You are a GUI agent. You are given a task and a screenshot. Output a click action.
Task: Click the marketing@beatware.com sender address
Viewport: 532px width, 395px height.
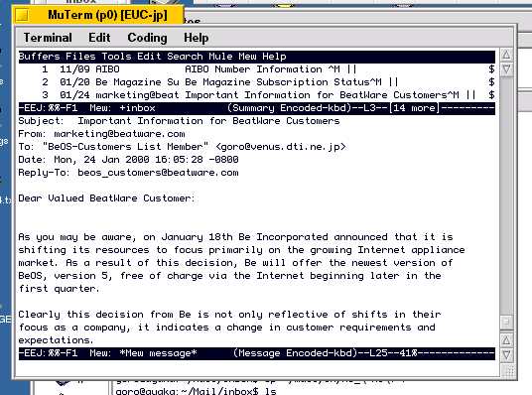(119, 134)
